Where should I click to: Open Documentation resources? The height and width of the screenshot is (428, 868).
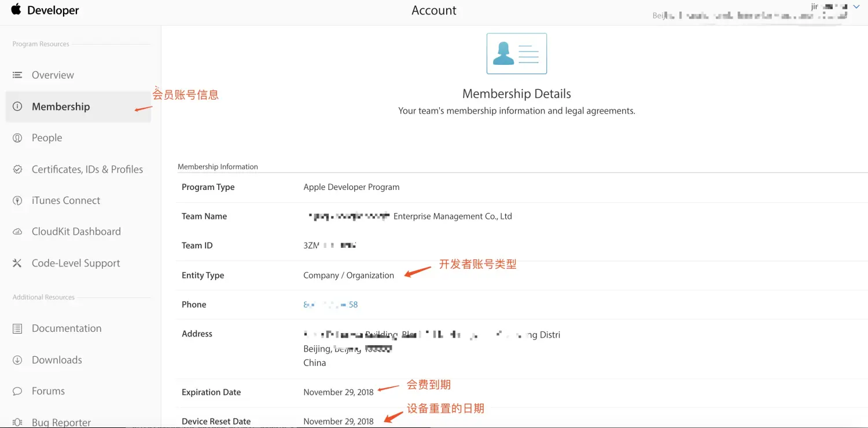pyautogui.click(x=67, y=328)
